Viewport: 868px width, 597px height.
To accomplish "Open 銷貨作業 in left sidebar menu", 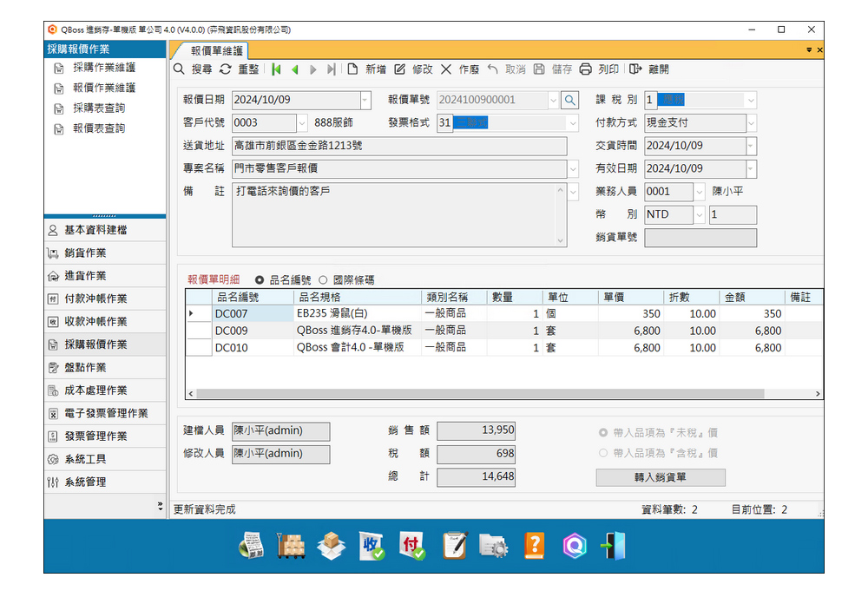I will pyautogui.click(x=85, y=253).
